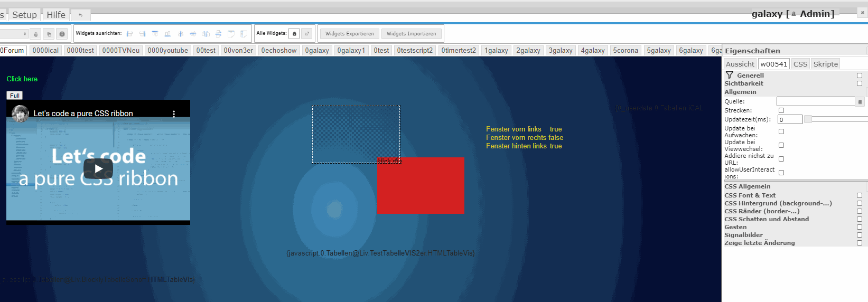Open the Hilfe menu
This screenshot has width=868, height=302.
pos(56,15)
